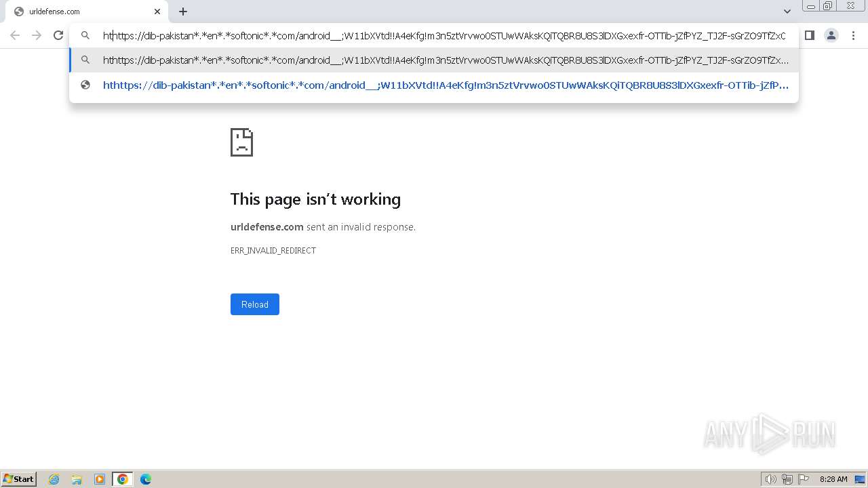The width and height of the screenshot is (868, 488).
Task: Go back using the back arrow
Action: click(15, 35)
